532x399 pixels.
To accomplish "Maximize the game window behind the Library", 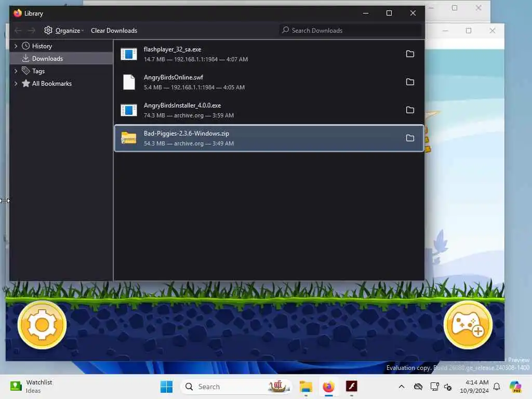I will pyautogui.click(x=469, y=31).
